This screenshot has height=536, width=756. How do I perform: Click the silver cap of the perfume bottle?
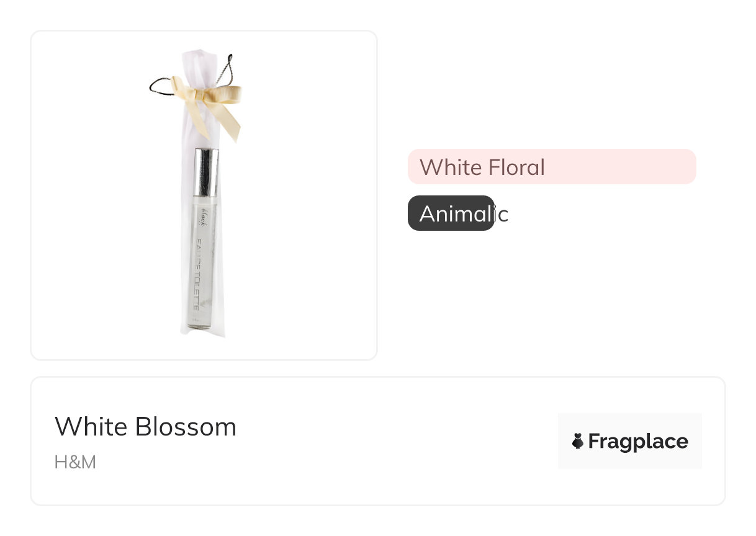click(206, 172)
